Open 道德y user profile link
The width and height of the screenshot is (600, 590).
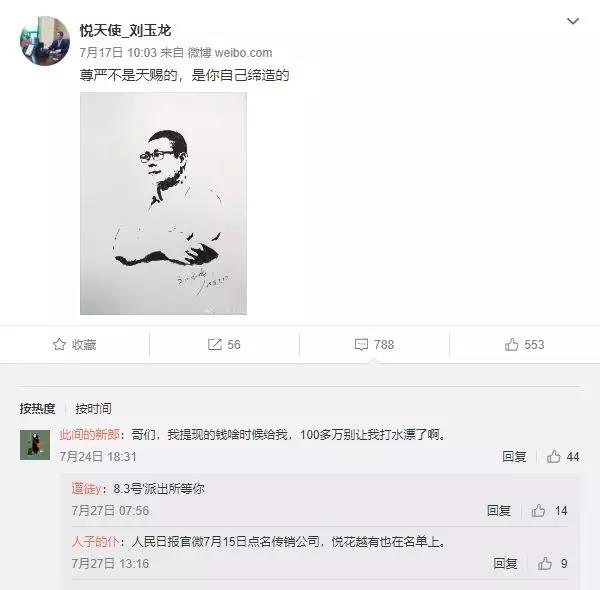pos(86,489)
